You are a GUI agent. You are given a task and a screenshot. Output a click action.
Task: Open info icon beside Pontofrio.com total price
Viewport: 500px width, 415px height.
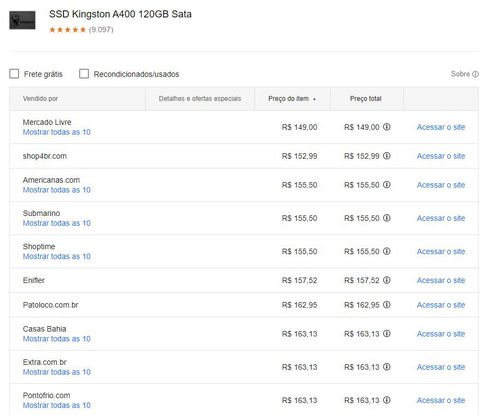387,400
